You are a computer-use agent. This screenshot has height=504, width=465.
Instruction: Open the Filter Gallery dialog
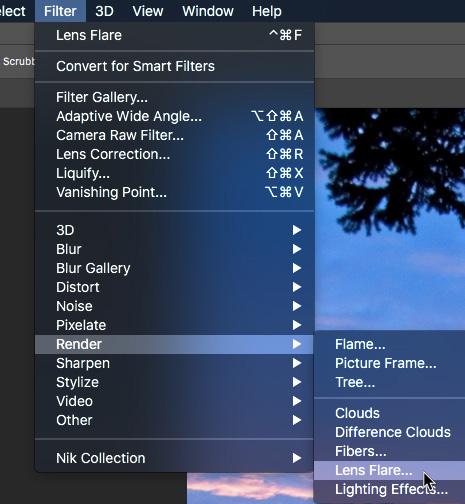click(174, 97)
